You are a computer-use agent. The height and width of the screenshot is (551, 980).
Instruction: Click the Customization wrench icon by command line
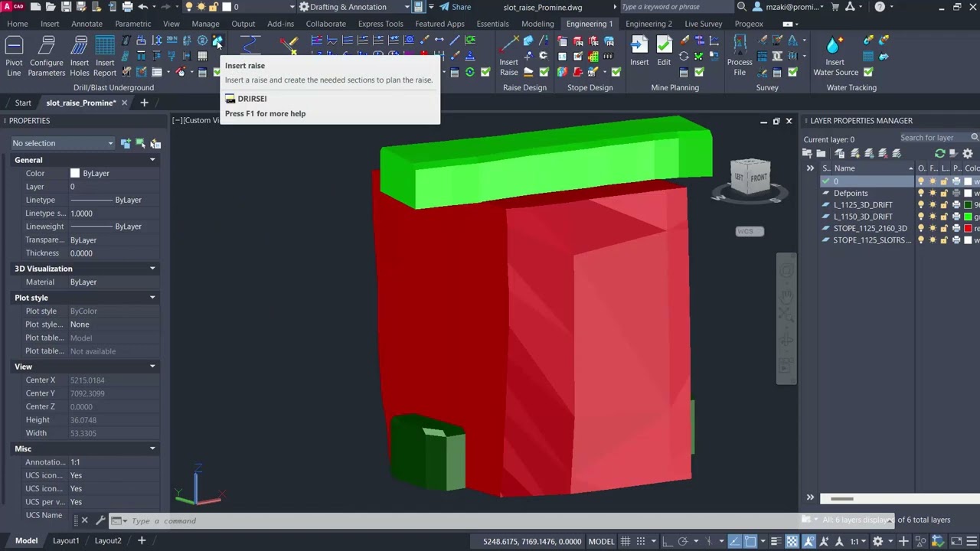(100, 520)
